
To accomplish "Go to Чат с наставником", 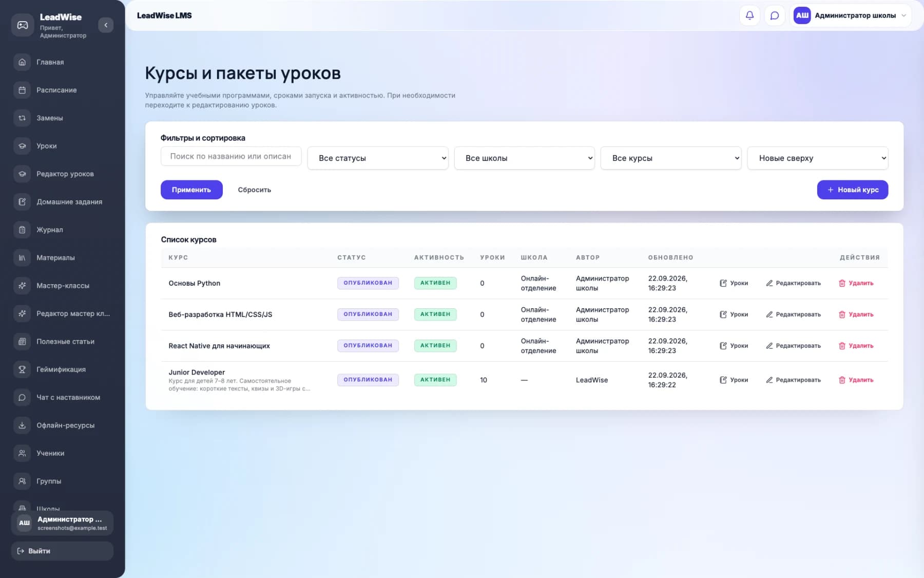I will pyautogui.click(x=62, y=397).
